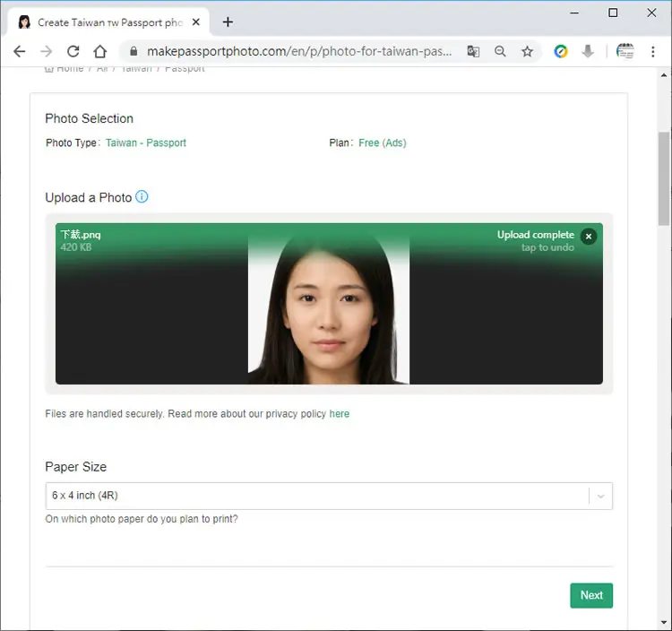This screenshot has width=672, height=631.
Task: Click the Free (Ads) plan link
Action: click(x=383, y=143)
